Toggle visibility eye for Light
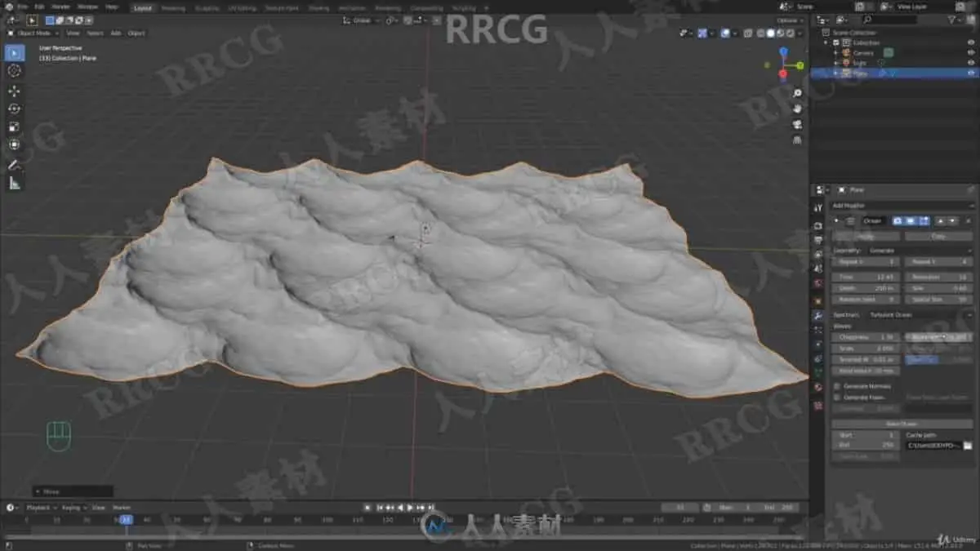The image size is (980, 551). point(971,63)
